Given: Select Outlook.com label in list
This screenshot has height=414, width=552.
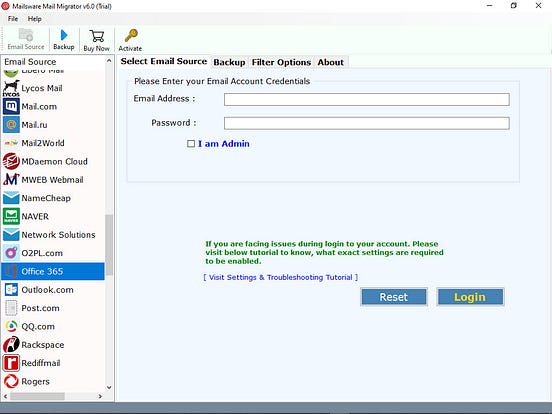Looking at the screenshot, I should [48, 289].
